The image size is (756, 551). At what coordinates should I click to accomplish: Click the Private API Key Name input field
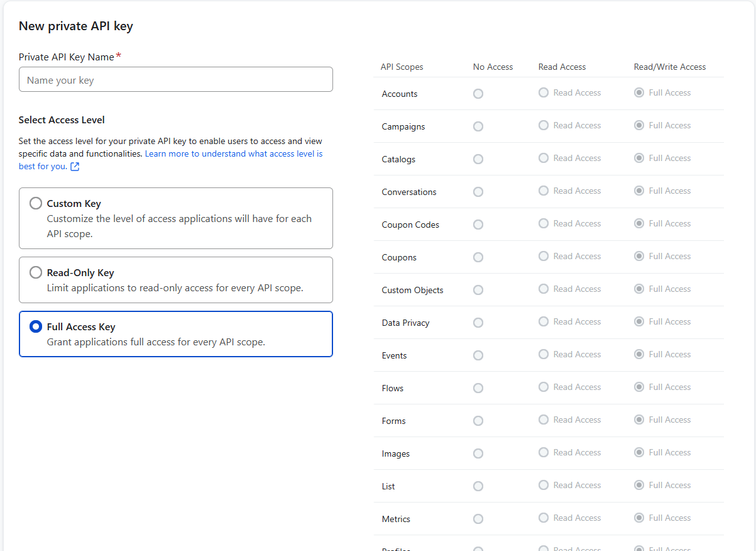176,80
